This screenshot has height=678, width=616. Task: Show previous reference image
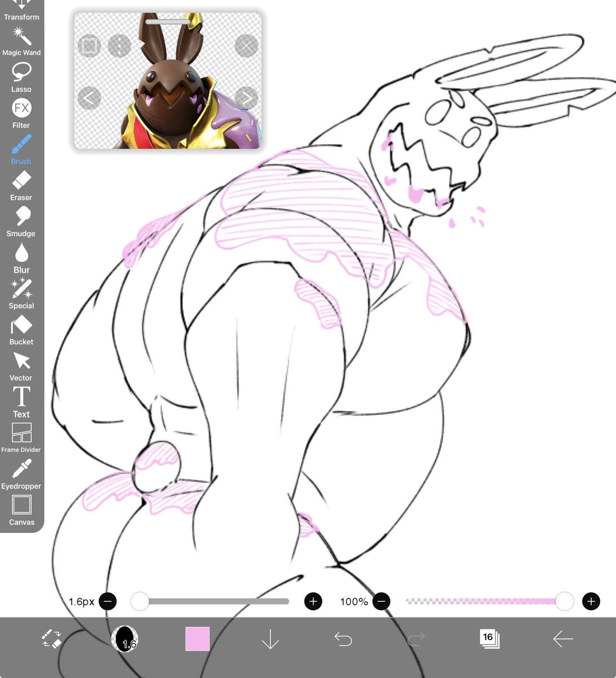coord(89,98)
